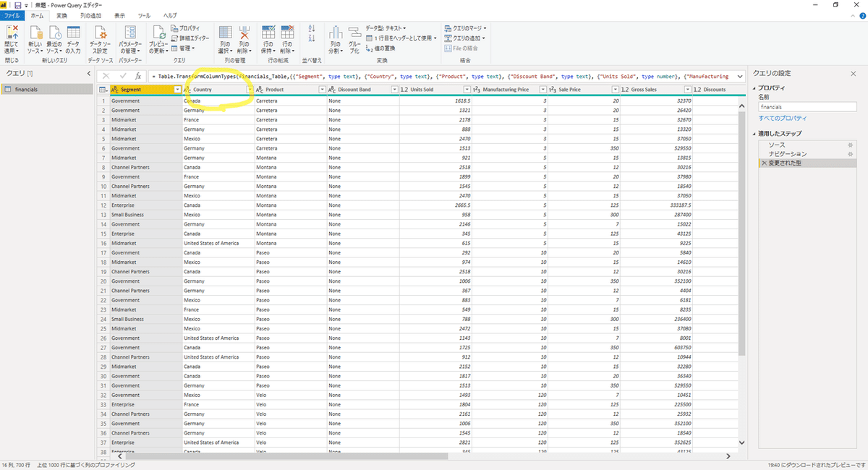Open プロパティ in the ribbon

pyautogui.click(x=186, y=27)
